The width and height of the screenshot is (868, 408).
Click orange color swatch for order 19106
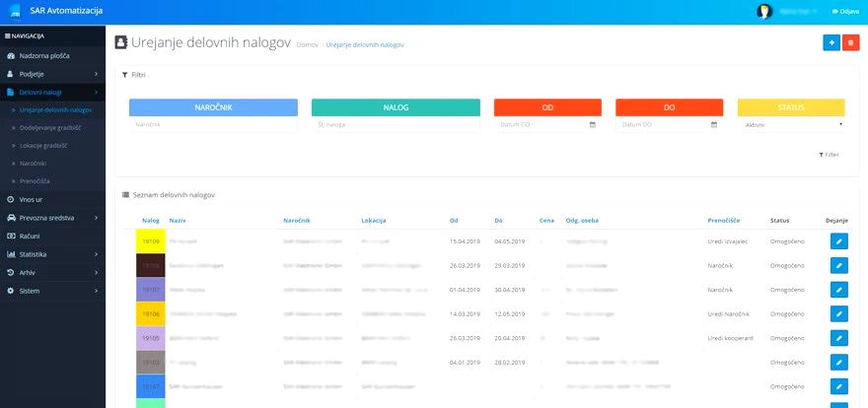point(151,314)
